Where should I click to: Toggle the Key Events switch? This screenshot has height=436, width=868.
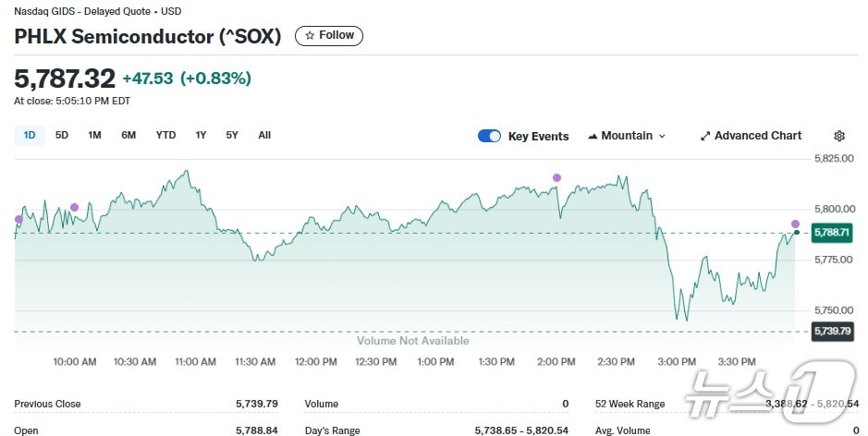point(489,136)
